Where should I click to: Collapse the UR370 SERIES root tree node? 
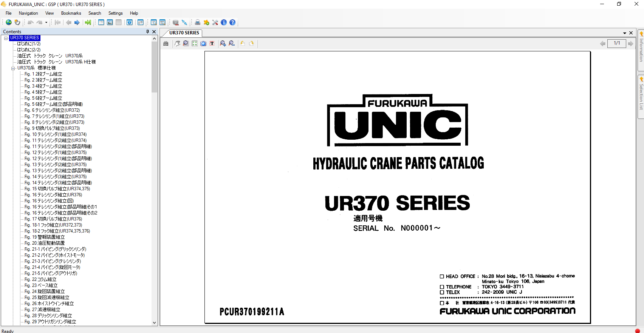pyautogui.click(x=6, y=38)
